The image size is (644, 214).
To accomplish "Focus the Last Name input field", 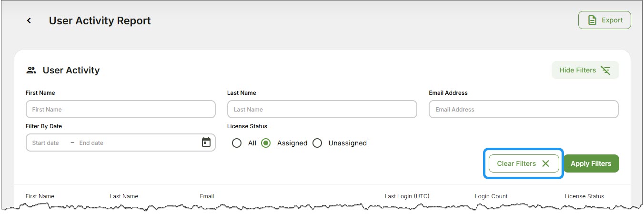I will [x=322, y=109].
